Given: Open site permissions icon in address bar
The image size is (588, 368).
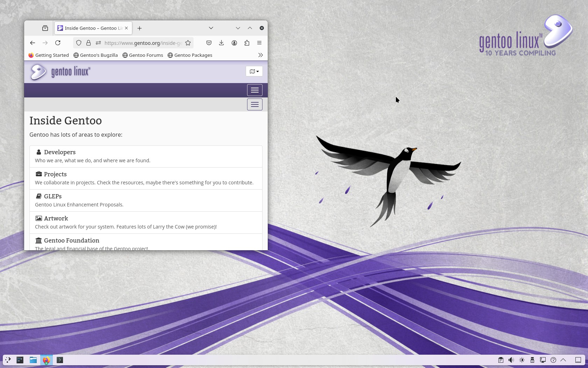Looking at the screenshot, I should click(98, 43).
